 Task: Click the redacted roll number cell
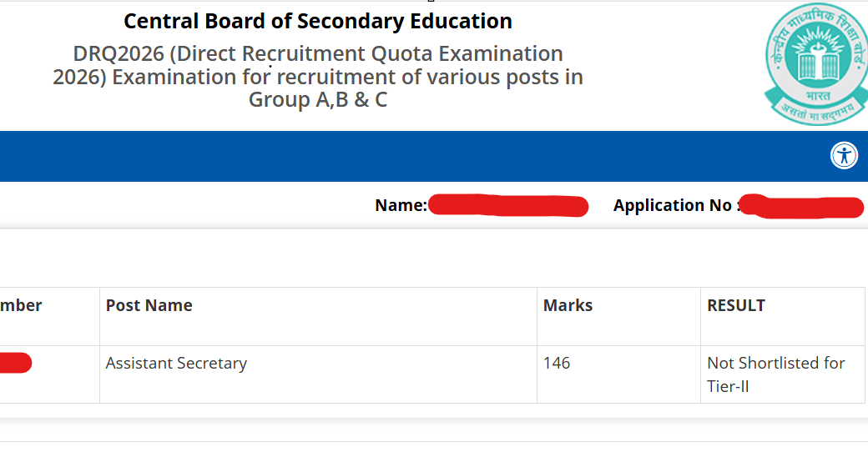[x=15, y=363]
